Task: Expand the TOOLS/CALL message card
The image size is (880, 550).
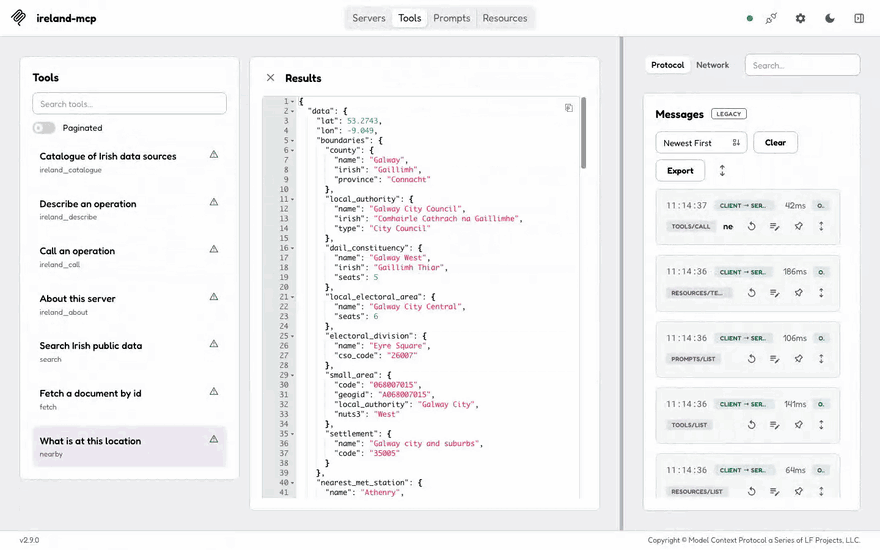Action: pos(821,226)
